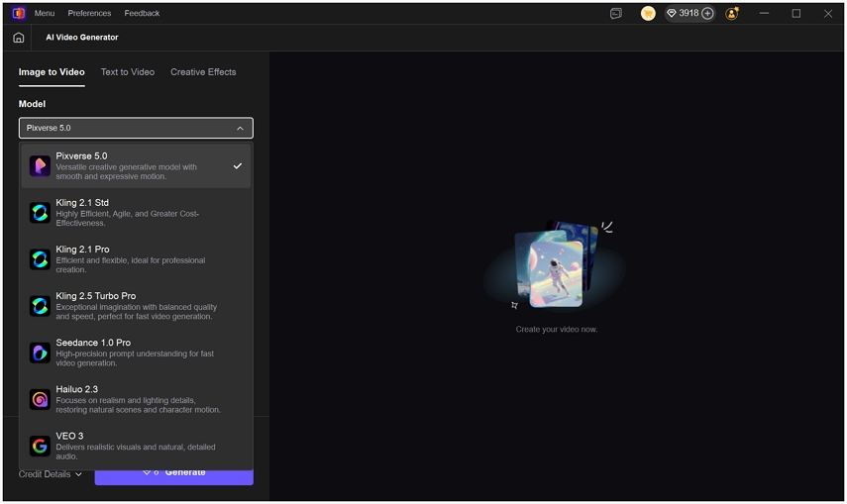Expand the Credit Details section
This screenshot has width=847, height=504.
tap(51, 474)
